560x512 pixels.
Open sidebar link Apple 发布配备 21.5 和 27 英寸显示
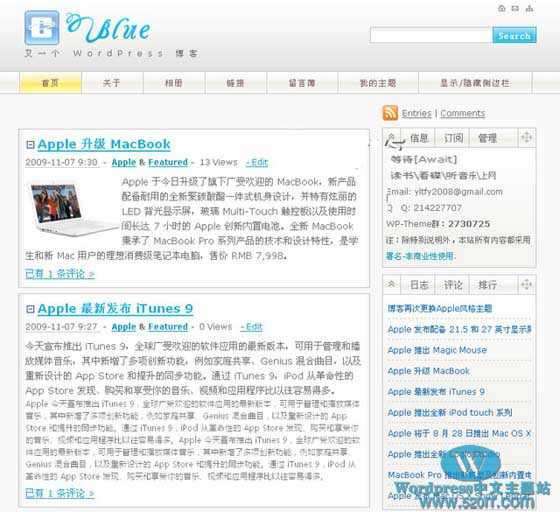point(460,329)
